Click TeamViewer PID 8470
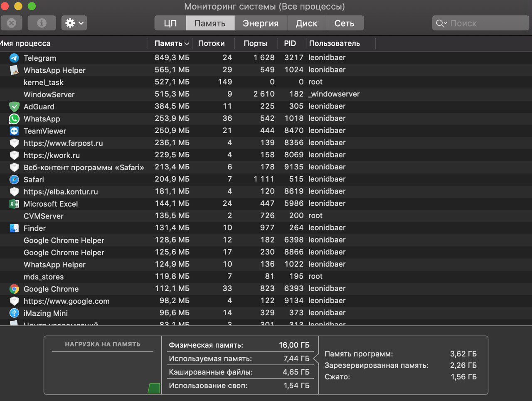 (x=294, y=130)
